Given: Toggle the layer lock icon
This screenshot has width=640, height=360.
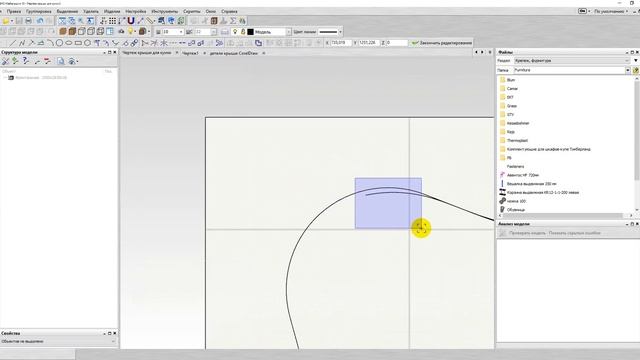Looking at the screenshot, I should 243,32.
